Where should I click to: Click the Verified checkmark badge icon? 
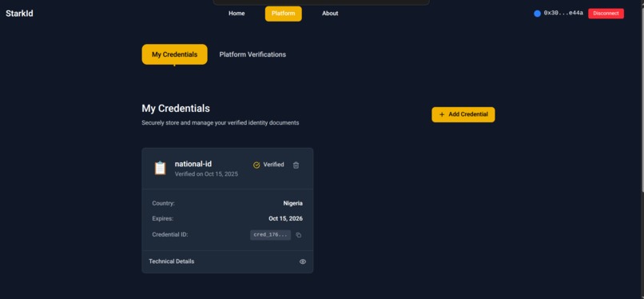coord(256,165)
